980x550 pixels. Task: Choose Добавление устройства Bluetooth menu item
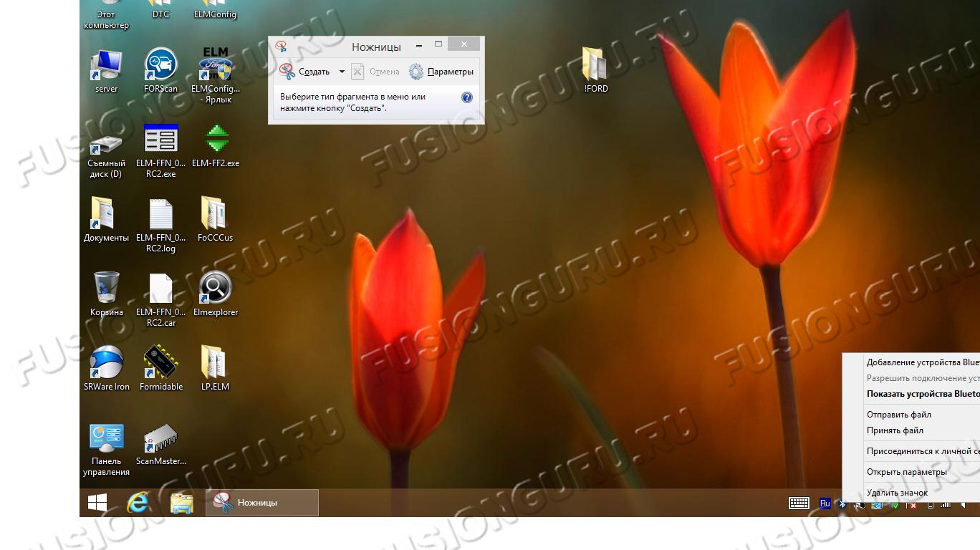923,362
